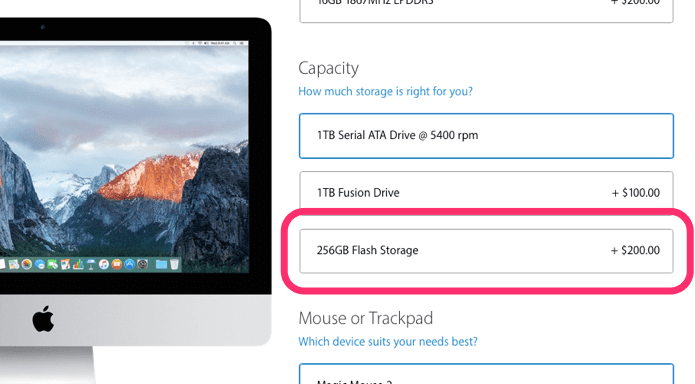Image resolution: width=695 pixels, height=384 pixels.
Task: Choose the 1TB Fusion Drive option
Action: pos(486,191)
